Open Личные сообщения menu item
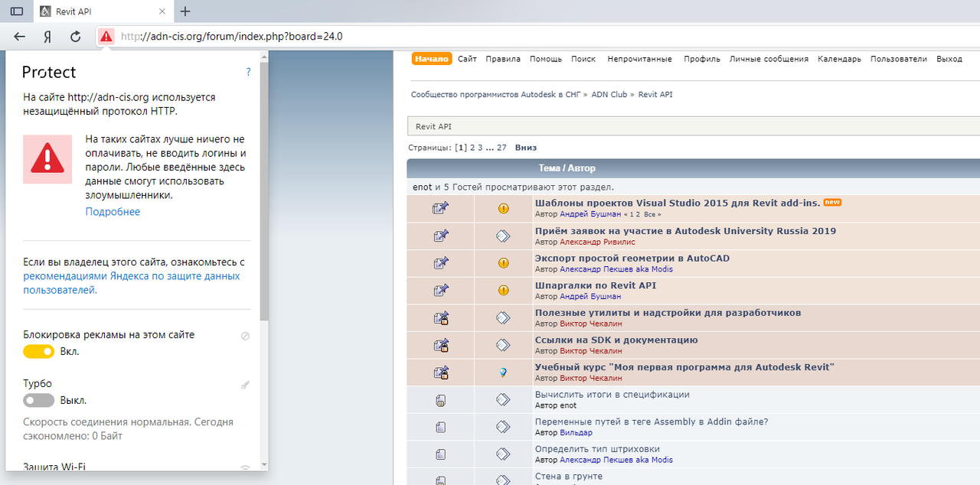Screen dimensions: 980x485 [769, 59]
